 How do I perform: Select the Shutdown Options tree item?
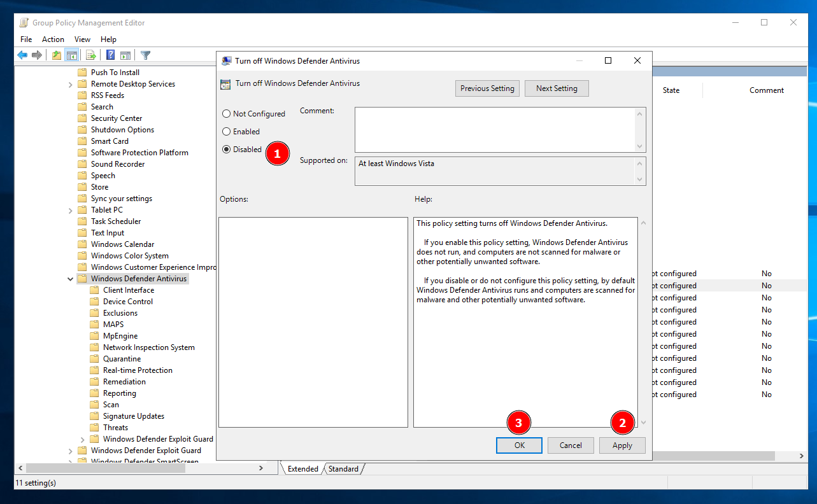(x=122, y=130)
